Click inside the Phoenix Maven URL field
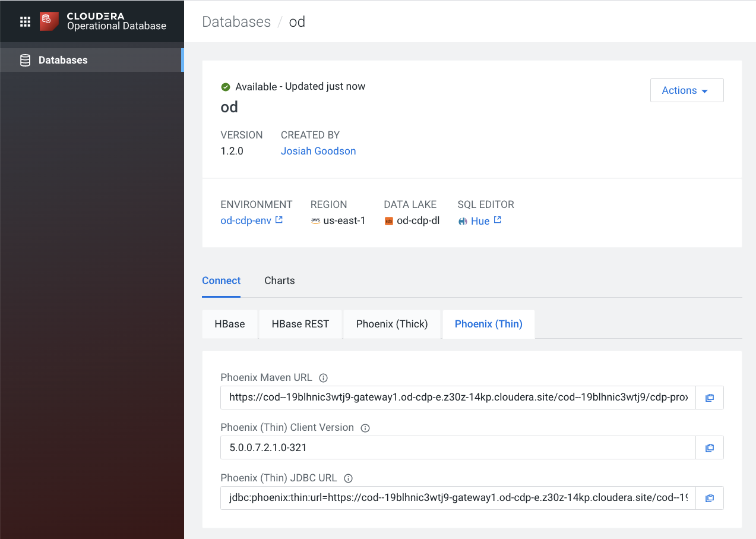 [457, 397]
